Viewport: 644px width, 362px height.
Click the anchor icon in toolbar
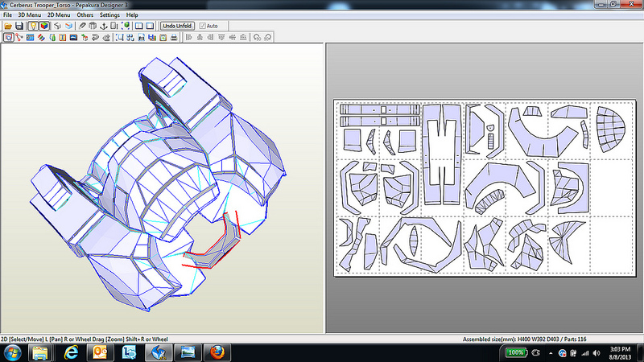104,26
